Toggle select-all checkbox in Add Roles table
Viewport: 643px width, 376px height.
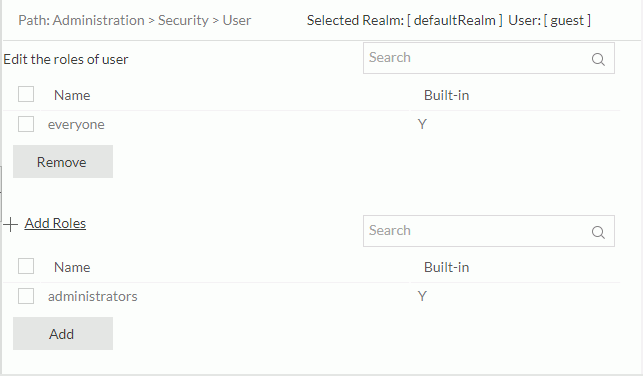[26, 266]
